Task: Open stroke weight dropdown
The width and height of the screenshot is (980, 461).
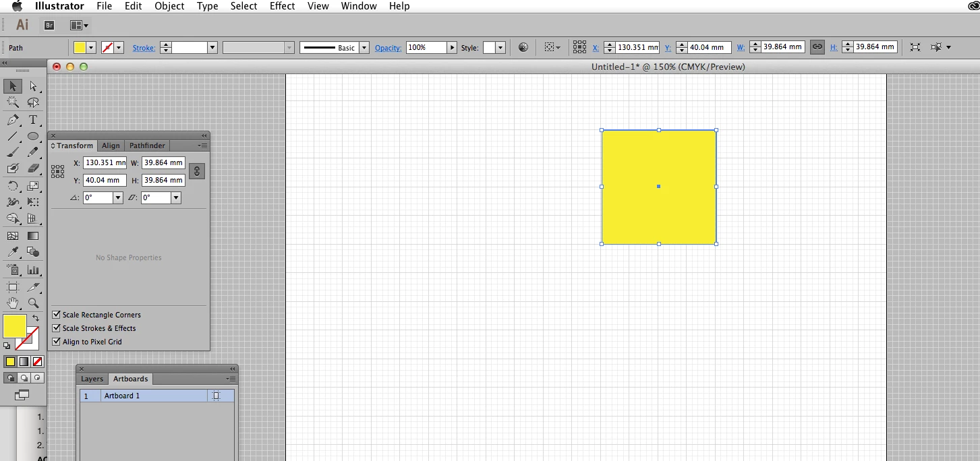Action: [212, 48]
